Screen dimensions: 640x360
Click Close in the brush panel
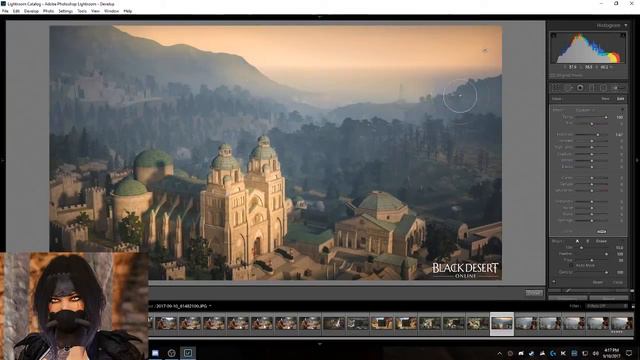click(618, 282)
